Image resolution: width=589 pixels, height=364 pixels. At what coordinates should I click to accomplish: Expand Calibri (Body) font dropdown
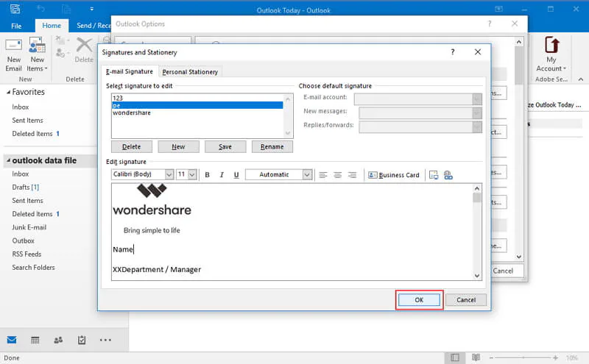[x=169, y=174]
